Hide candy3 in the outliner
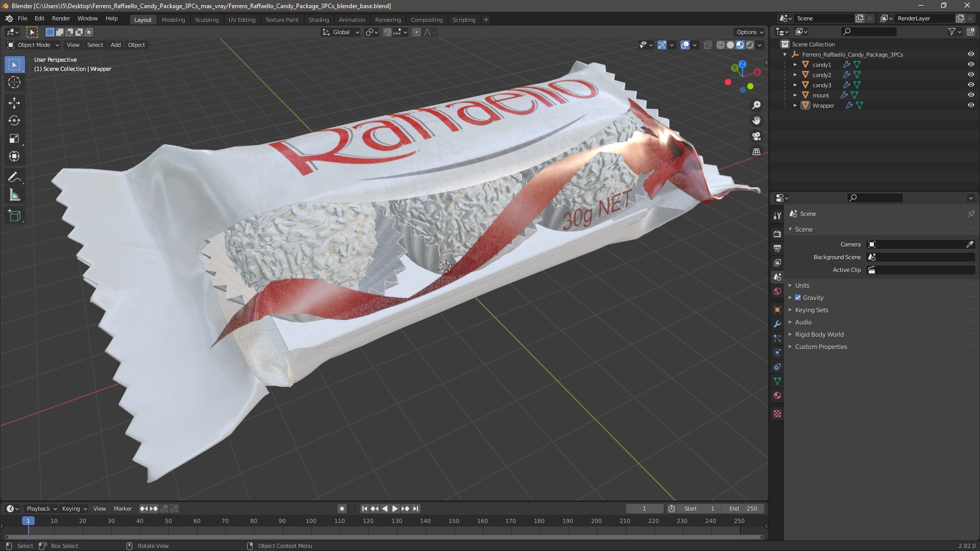The height and width of the screenshot is (551, 980). [971, 85]
